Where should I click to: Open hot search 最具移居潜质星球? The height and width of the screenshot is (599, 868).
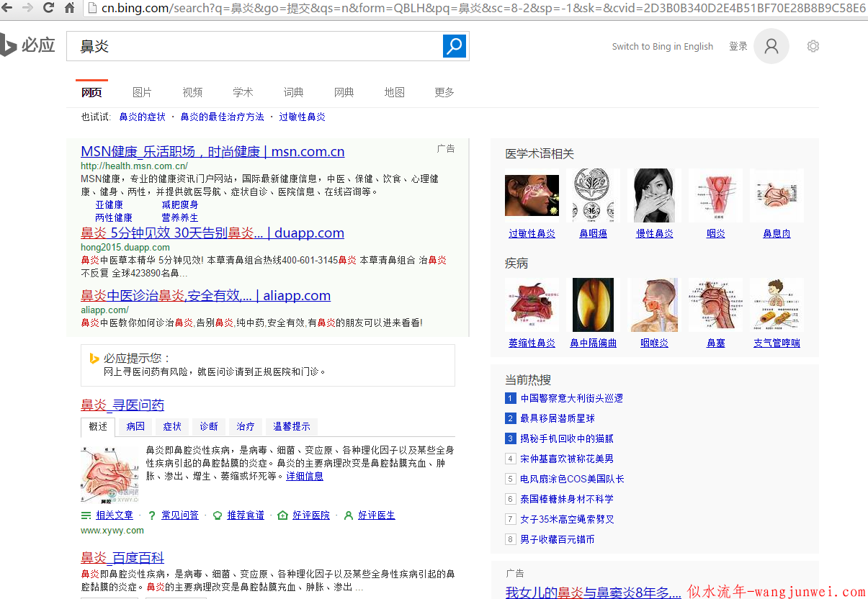click(x=558, y=418)
